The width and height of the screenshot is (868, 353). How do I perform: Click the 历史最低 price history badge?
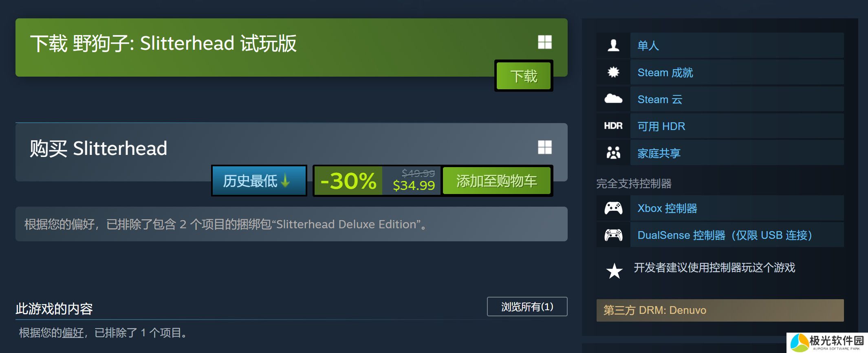[259, 181]
